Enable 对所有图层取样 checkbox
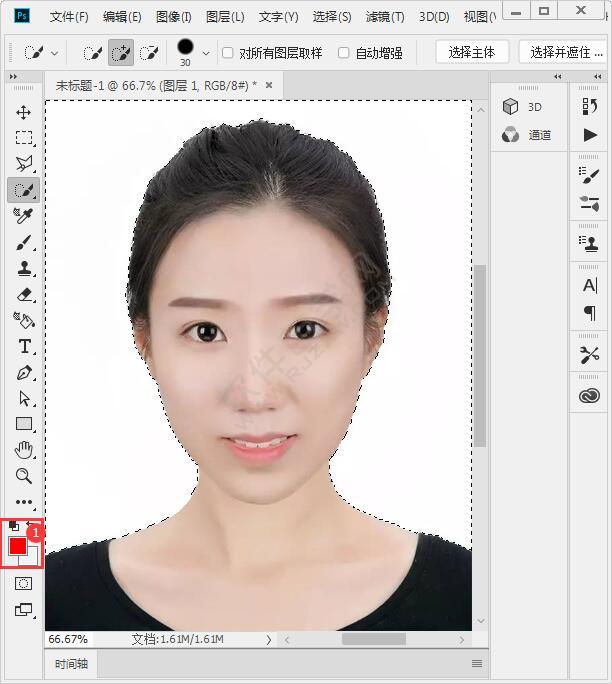This screenshot has width=612, height=684. coord(228,52)
